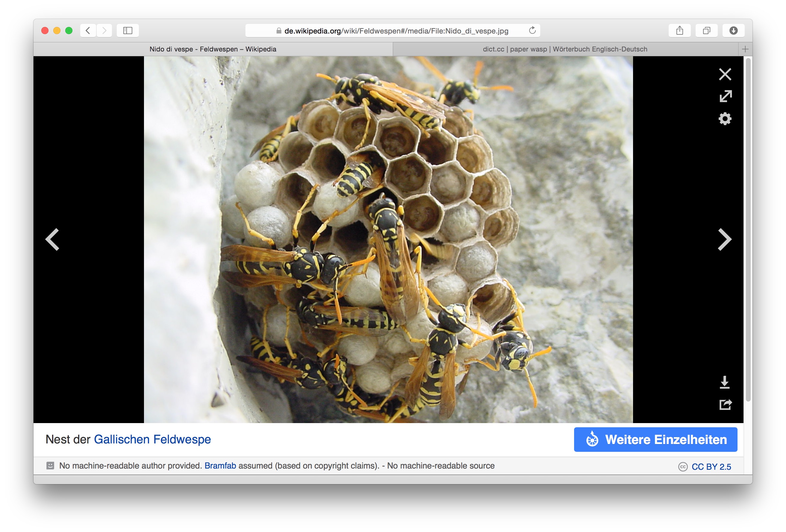Add a new tab with the plus button
786x532 pixels.
click(x=745, y=49)
